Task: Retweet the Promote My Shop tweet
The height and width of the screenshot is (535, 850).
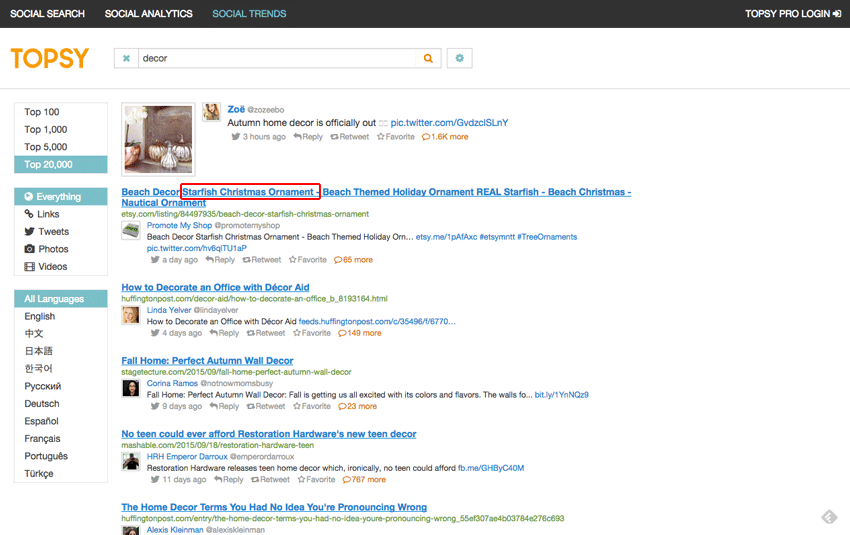Action: coord(262,260)
